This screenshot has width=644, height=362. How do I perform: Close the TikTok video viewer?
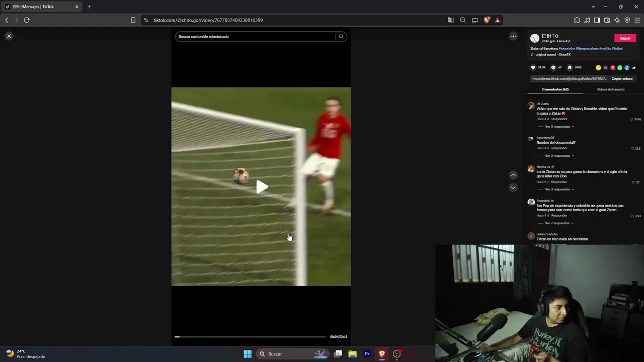coord(9,36)
